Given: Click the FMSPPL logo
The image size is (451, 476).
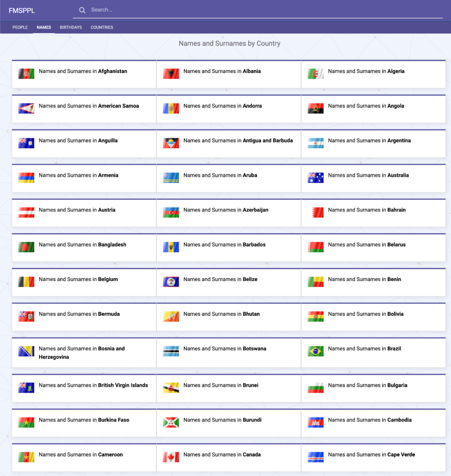Looking at the screenshot, I should click(x=22, y=10).
